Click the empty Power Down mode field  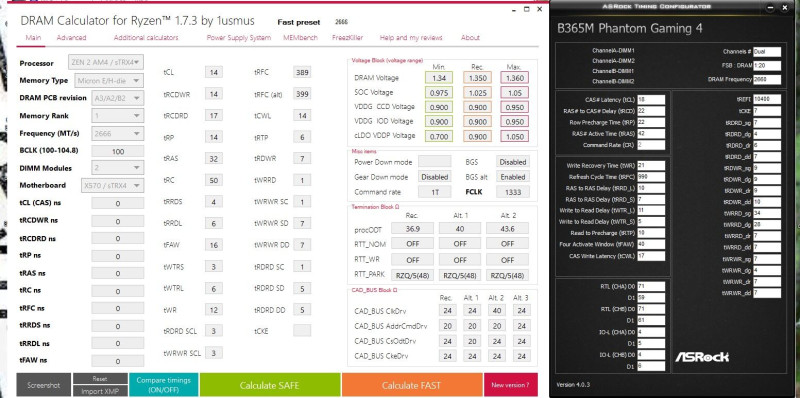click(x=435, y=162)
